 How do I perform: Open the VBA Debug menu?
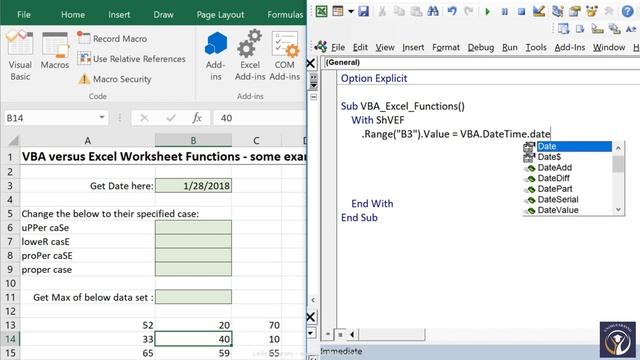[x=481, y=47]
